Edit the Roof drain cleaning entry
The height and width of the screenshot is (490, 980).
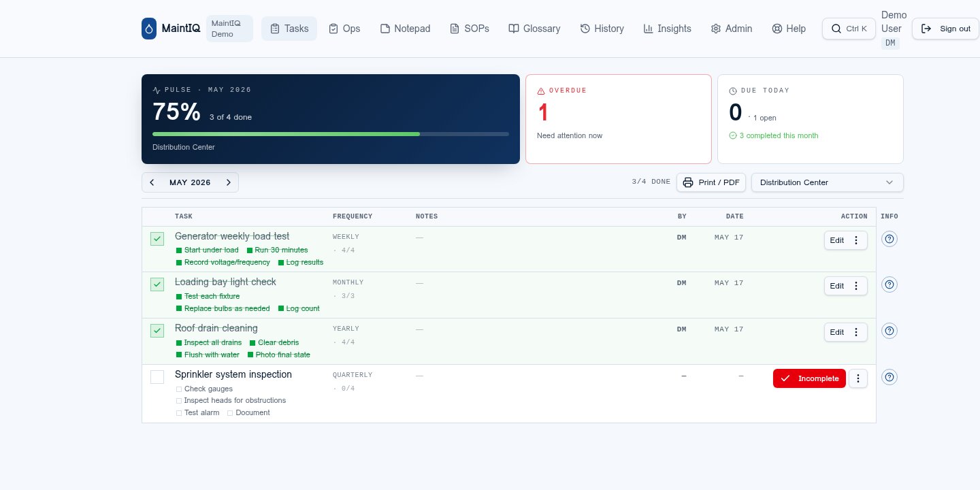tap(836, 332)
